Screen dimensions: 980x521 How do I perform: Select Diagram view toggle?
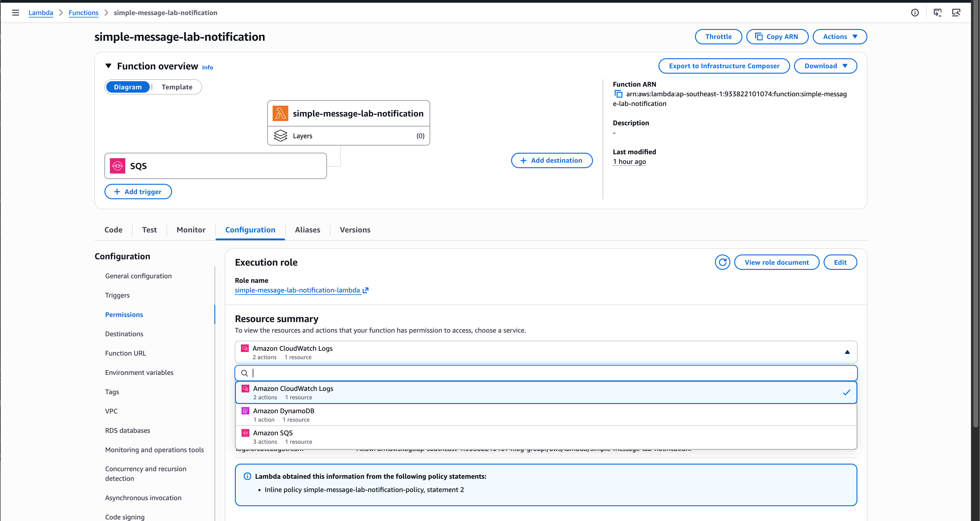(128, 87)
